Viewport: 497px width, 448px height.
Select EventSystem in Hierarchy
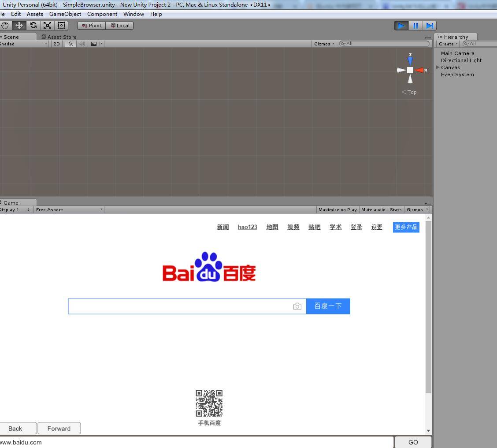[457, 75]
